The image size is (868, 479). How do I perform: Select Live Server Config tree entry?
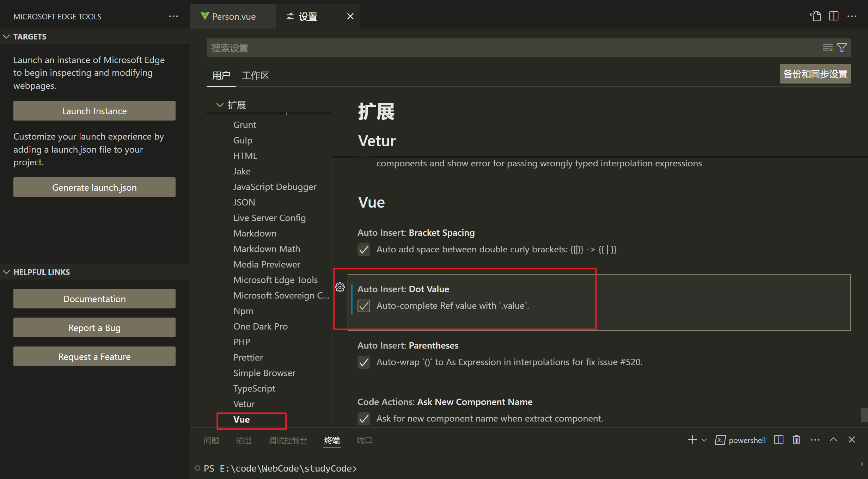tap(270, 218)
